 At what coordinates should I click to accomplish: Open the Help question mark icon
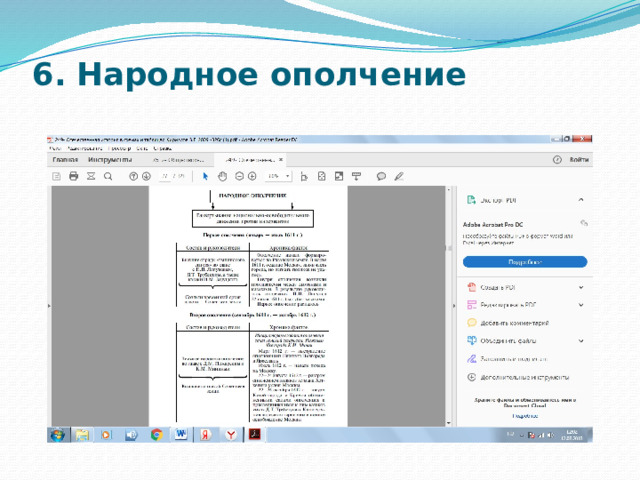tap(557, 160)
